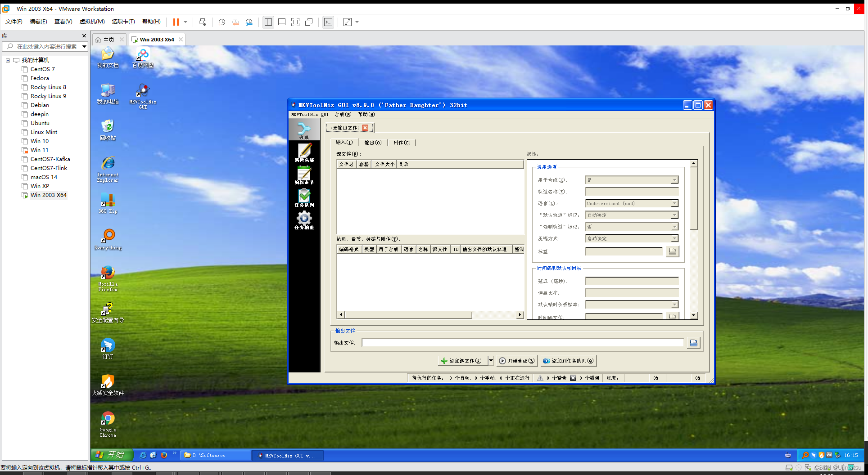Switch to D:\Softwares taskbar window
This screenshot has width=868, height=475.
click(216, 455)
